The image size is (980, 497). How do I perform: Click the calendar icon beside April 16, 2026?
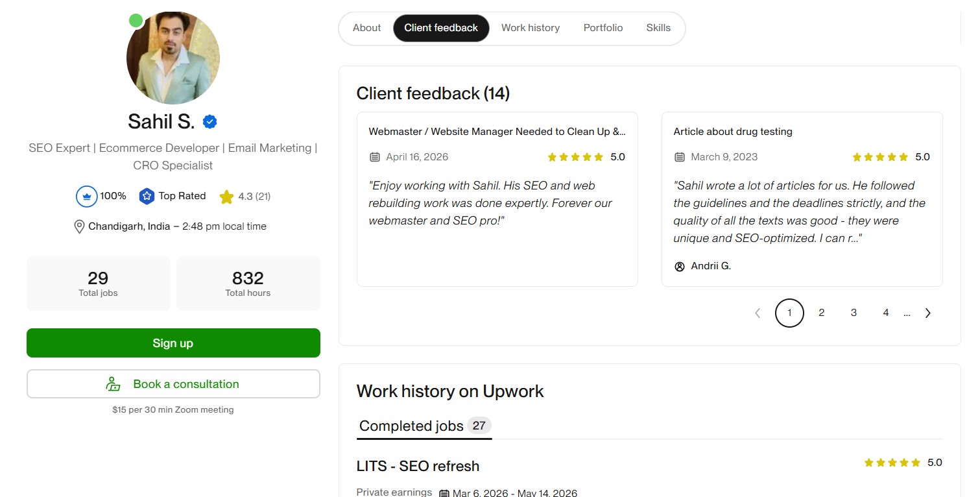coord(375,157)
